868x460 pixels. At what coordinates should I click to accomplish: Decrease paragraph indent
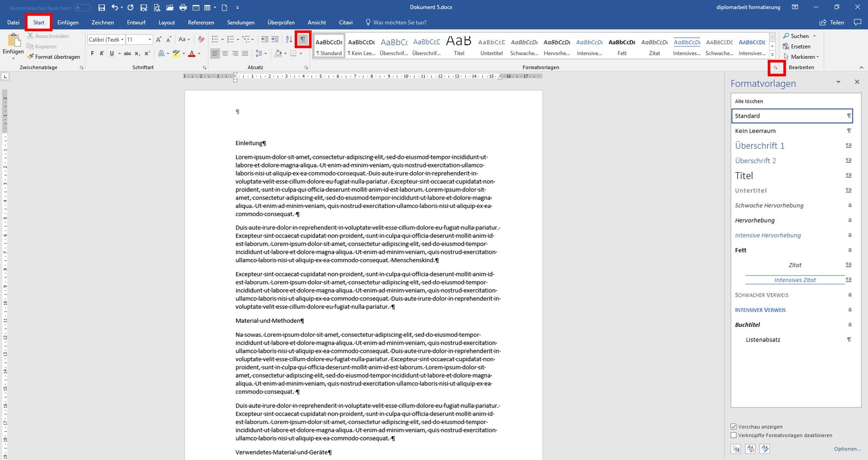(x=265, y=39)
